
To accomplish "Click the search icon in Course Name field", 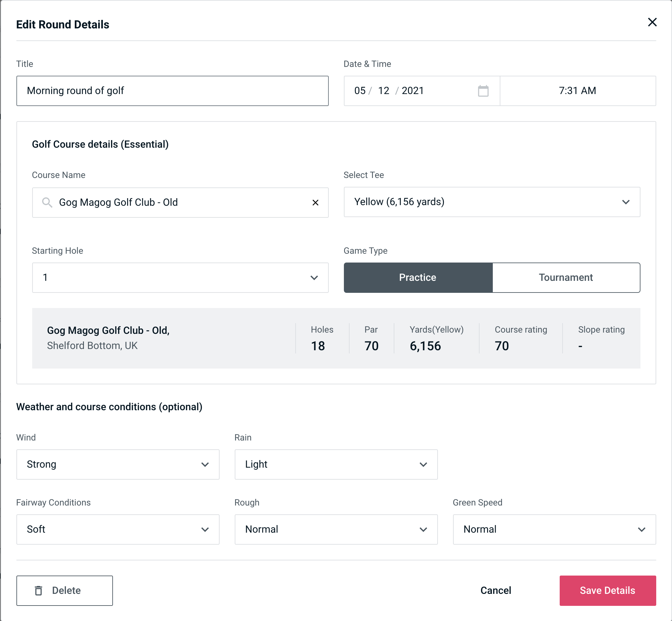I will click(x=46, y=203).
